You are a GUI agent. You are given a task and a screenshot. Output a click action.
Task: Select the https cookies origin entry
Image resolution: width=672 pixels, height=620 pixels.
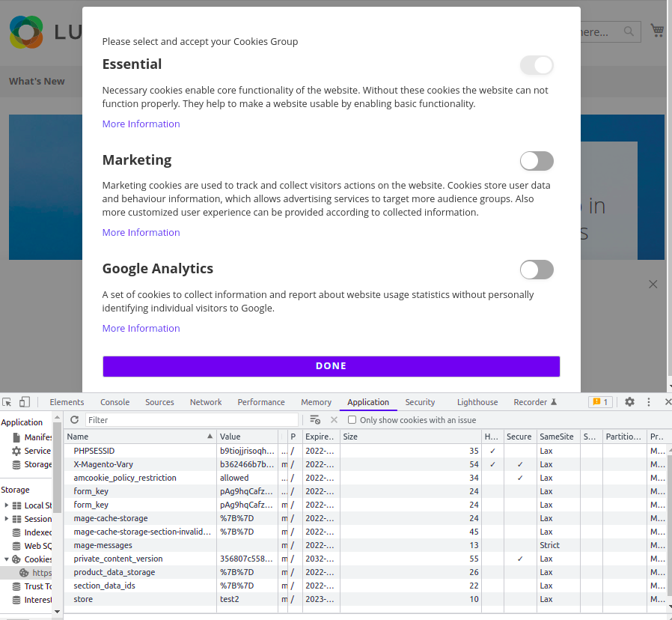click(36, 573)
